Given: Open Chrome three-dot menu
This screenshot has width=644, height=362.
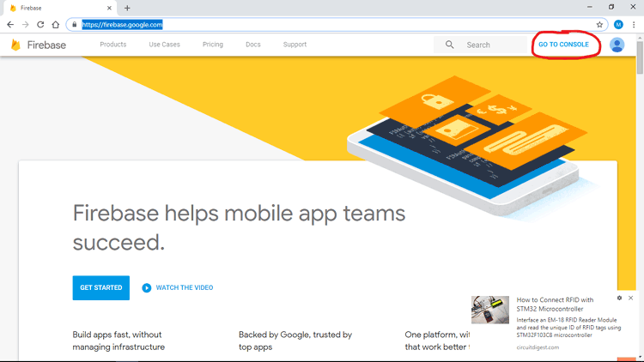Looking at the screenshot, I should (x=634, y=25).
